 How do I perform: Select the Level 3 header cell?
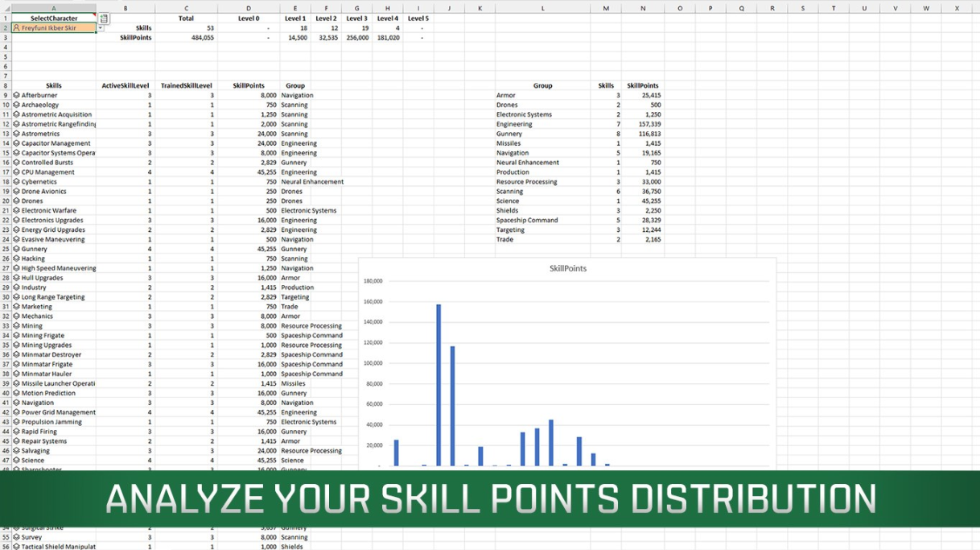[356, 18]
